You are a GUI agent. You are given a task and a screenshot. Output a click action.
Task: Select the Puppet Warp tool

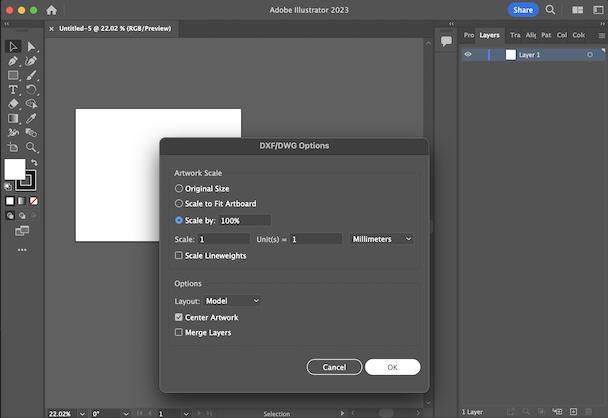click(13, 133)
